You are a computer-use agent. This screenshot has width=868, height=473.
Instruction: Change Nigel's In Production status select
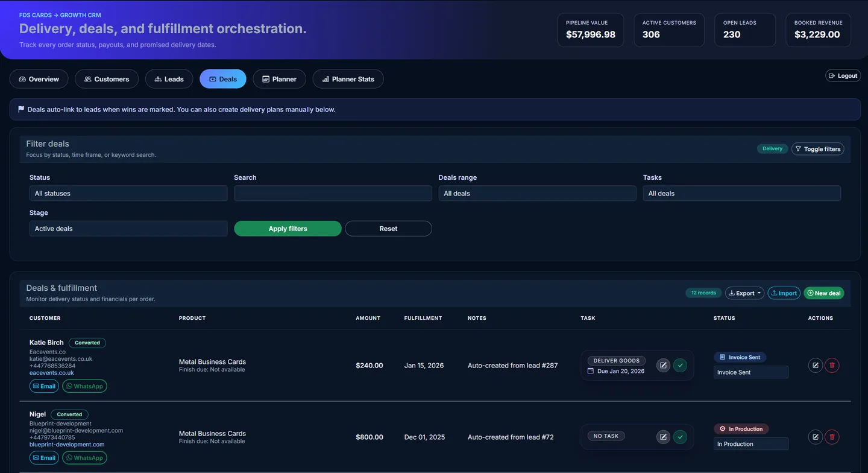(751, 444)
